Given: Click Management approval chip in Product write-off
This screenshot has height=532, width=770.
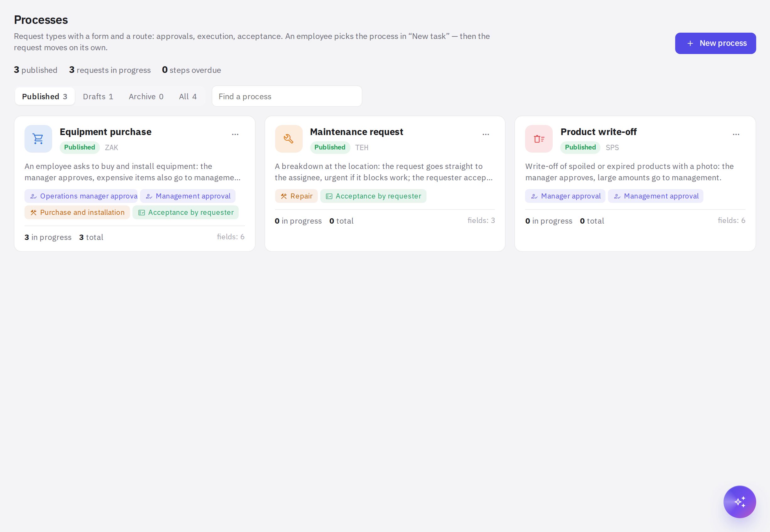Looking at the screenshot, I should [655, 196].
